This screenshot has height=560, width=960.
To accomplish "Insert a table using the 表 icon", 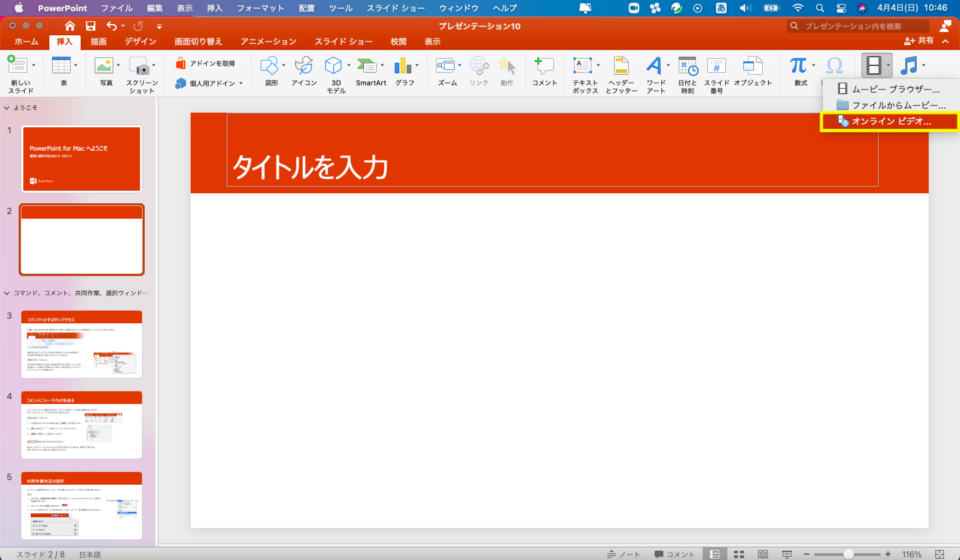I will pyautogui.click(x=61, y=65).
